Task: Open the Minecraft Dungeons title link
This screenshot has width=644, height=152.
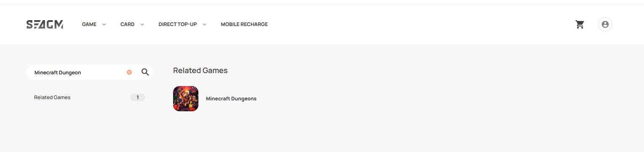Action: pyautogui.click(x=231, y=99)
